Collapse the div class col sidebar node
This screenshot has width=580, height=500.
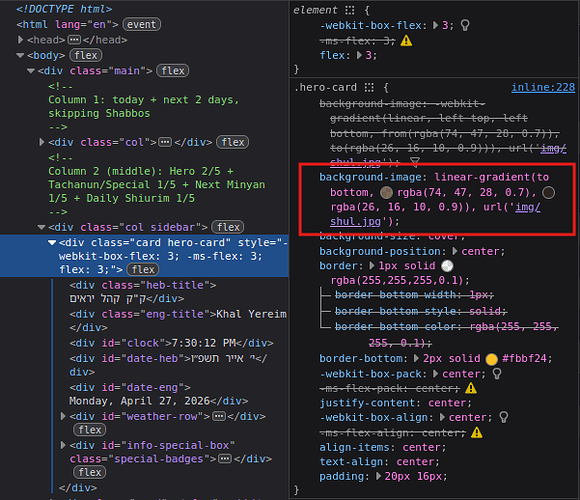click(41, 227)
